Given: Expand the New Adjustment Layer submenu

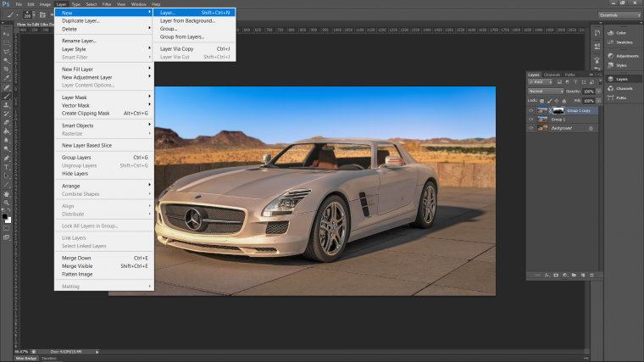Looking at the screenshot, I should pos(104,77).
